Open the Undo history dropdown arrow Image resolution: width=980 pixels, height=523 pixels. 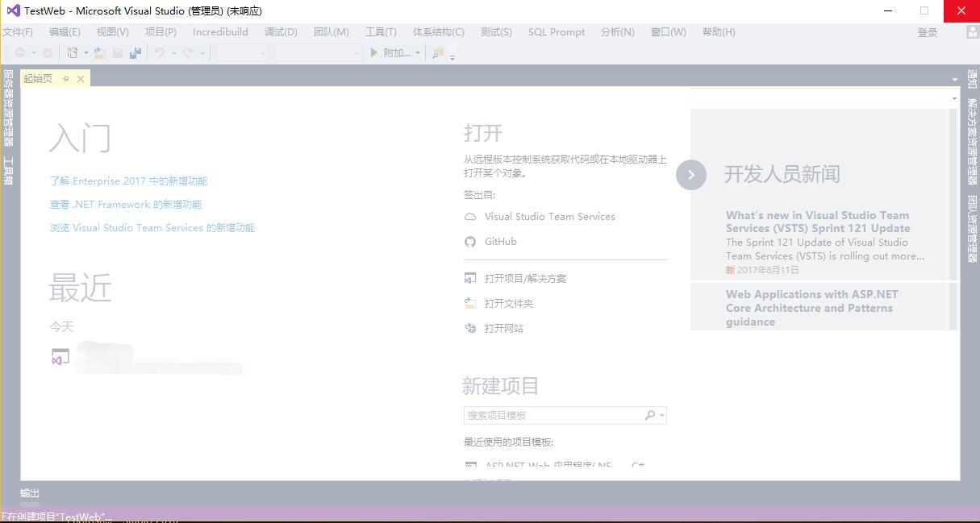[x=173, y=53]
